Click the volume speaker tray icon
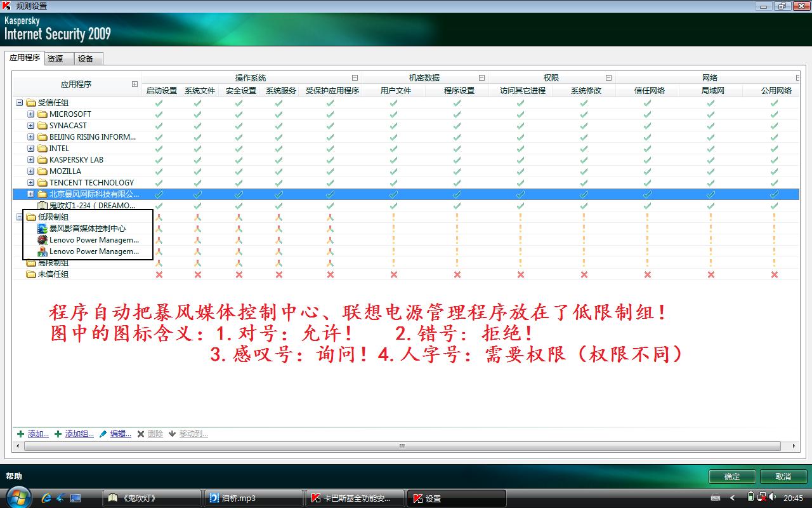 coord(773,497)
